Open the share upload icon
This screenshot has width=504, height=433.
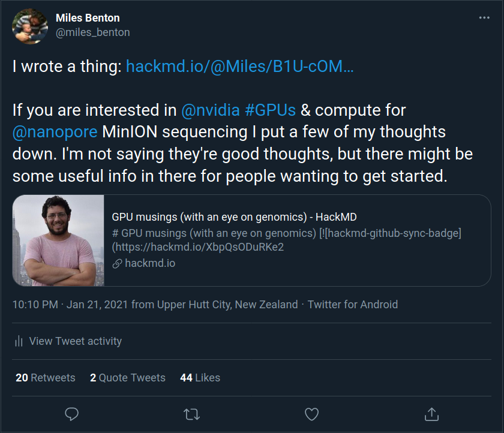[x=431, y=414]
